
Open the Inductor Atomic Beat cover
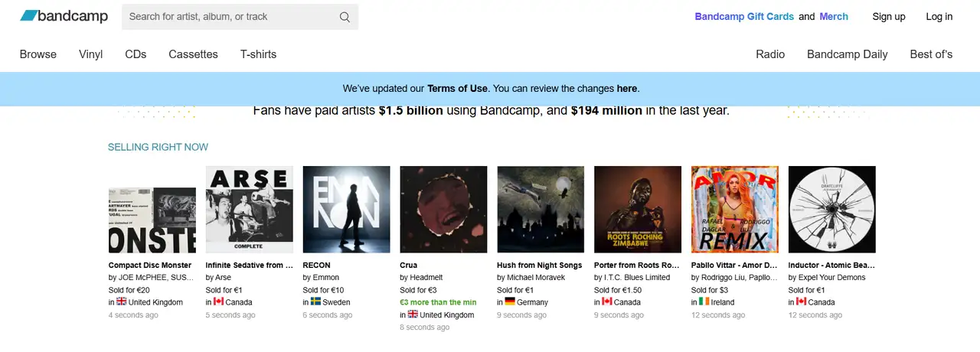click(832, 210)
